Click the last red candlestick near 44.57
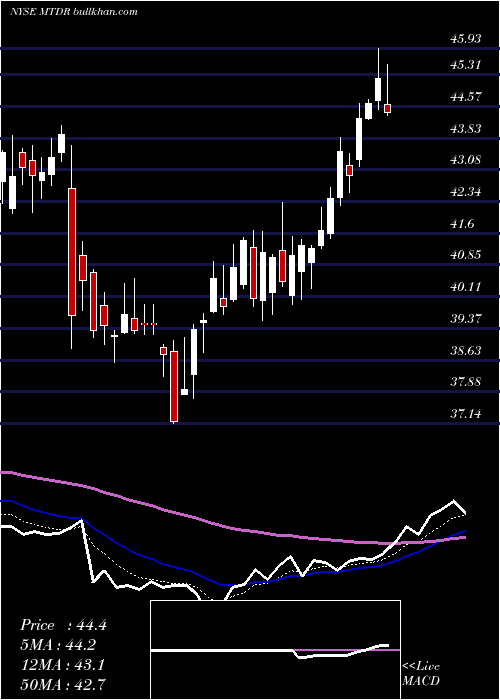This screenshot has height=700, width=500. pos(388,108)
